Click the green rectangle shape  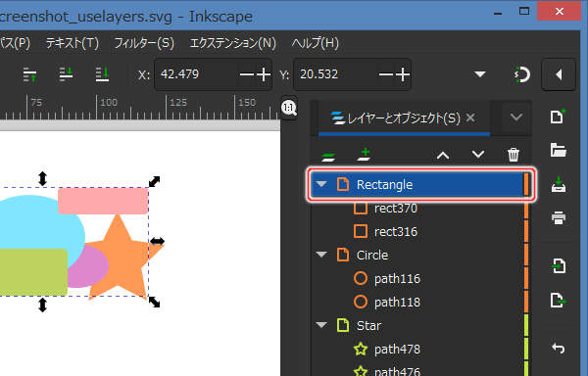point(32,272)
